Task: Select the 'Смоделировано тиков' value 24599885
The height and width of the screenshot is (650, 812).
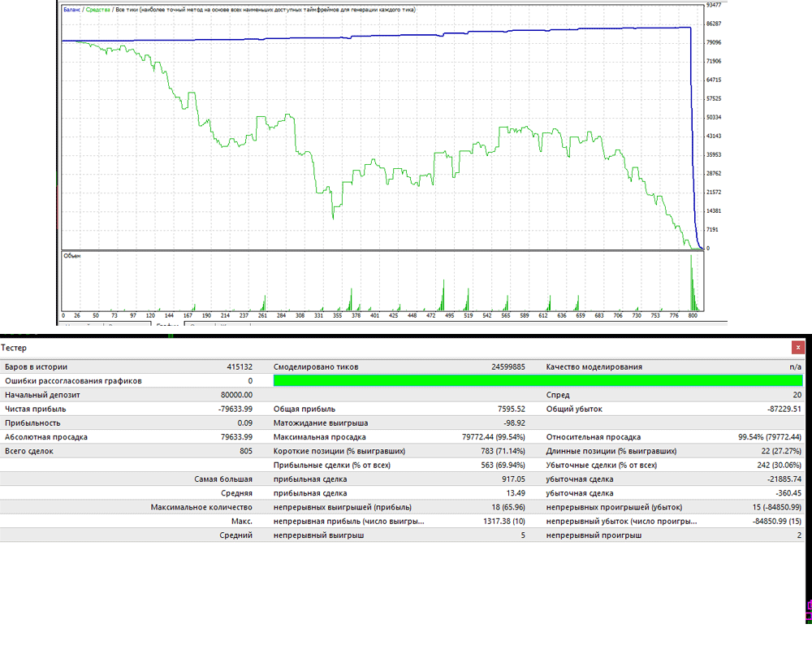Action: (508, 367)
